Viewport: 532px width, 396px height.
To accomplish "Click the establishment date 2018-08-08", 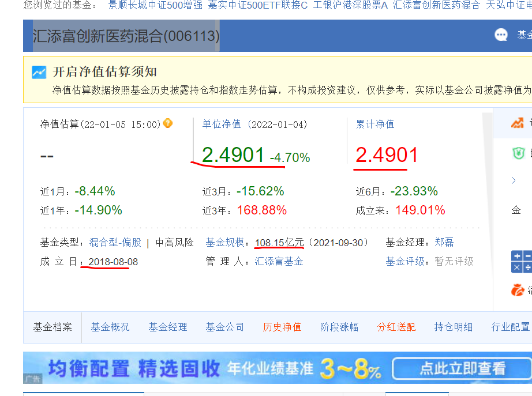I will [x=113, y=262].
